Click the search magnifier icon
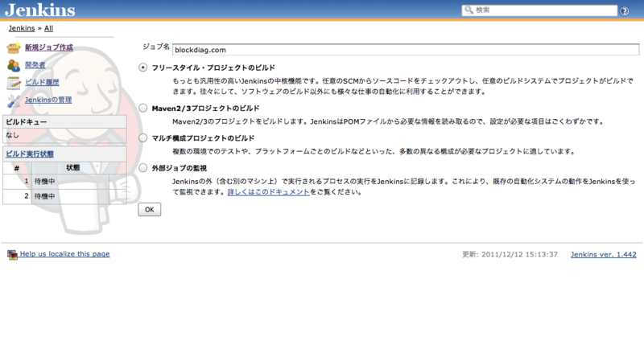Viewport: 644px width, 361px height. pyautogui.click(x=469, y=10)
